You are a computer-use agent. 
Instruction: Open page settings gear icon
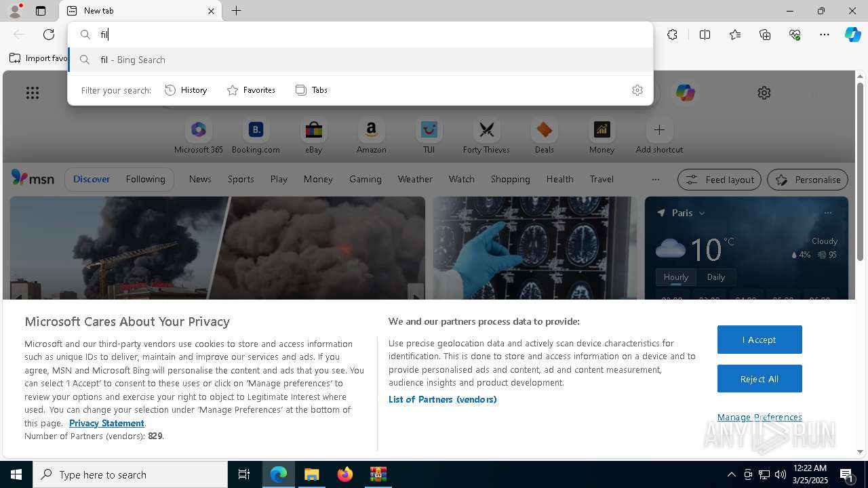click(764, 93)
